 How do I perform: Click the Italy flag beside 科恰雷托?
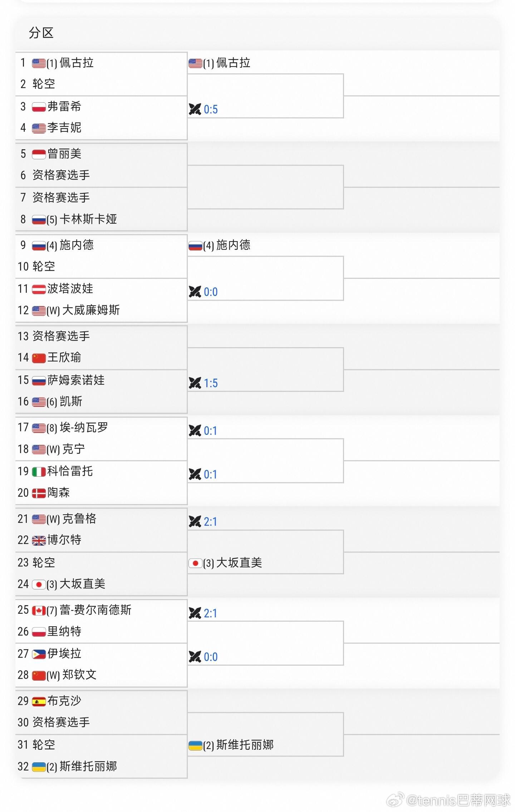39,472
